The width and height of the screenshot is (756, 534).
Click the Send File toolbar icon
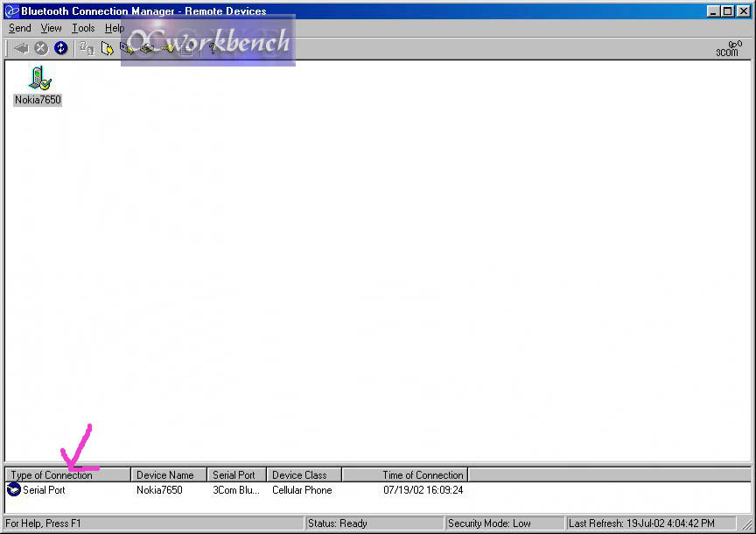[107, 48]
